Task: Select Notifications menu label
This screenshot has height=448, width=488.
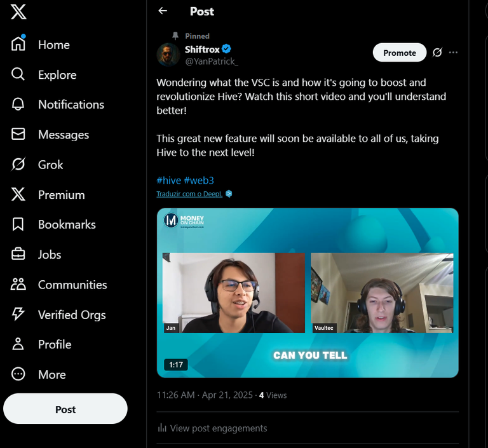Action: [71, 105]
